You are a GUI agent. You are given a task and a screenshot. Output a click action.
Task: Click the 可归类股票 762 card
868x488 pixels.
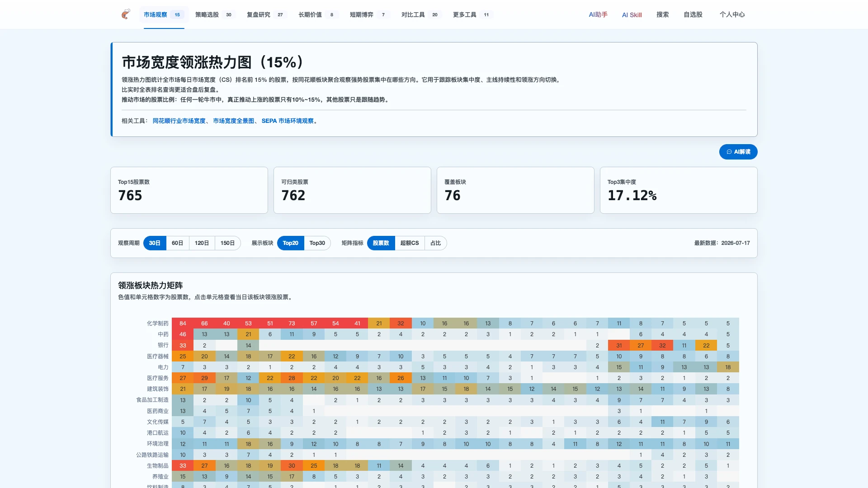[x=352, y=190]
